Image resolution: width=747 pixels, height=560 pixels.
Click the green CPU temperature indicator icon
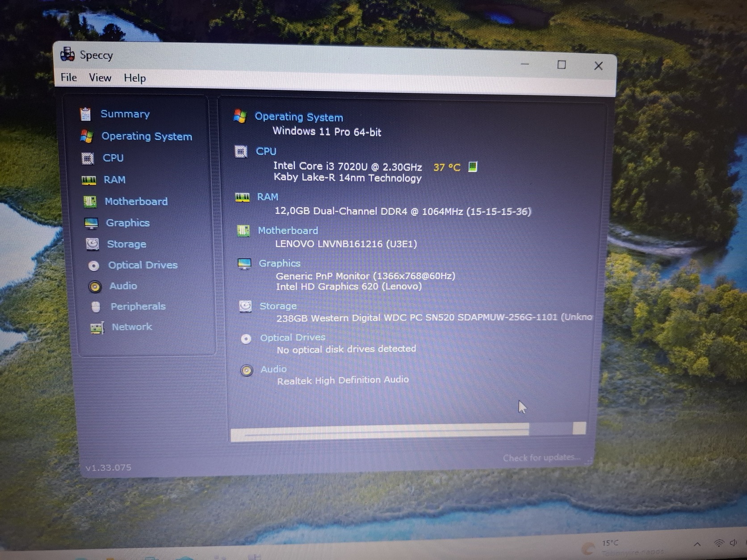click(x=472, y=167)
